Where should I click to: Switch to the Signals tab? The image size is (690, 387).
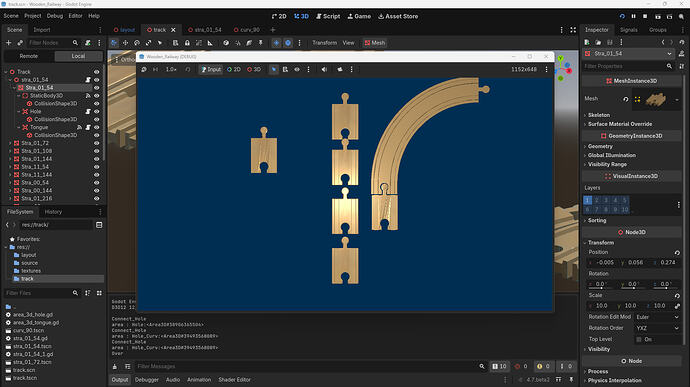628,30
